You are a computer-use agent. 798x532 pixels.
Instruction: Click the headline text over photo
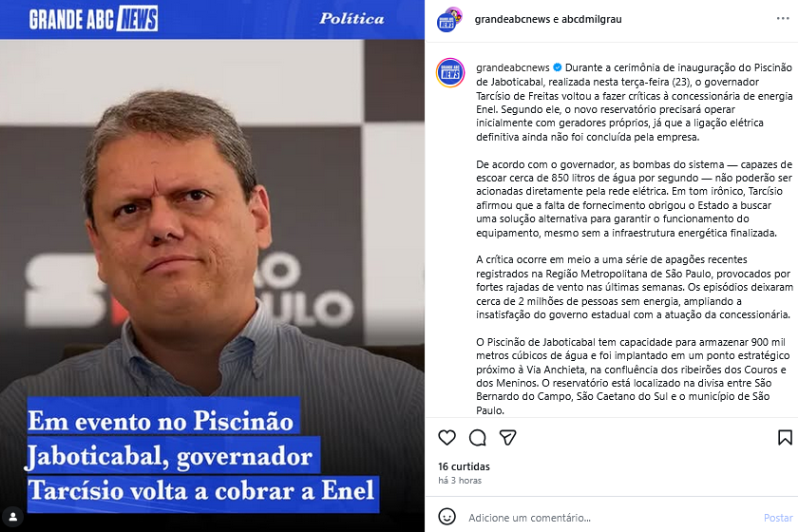tap(202, 455)
